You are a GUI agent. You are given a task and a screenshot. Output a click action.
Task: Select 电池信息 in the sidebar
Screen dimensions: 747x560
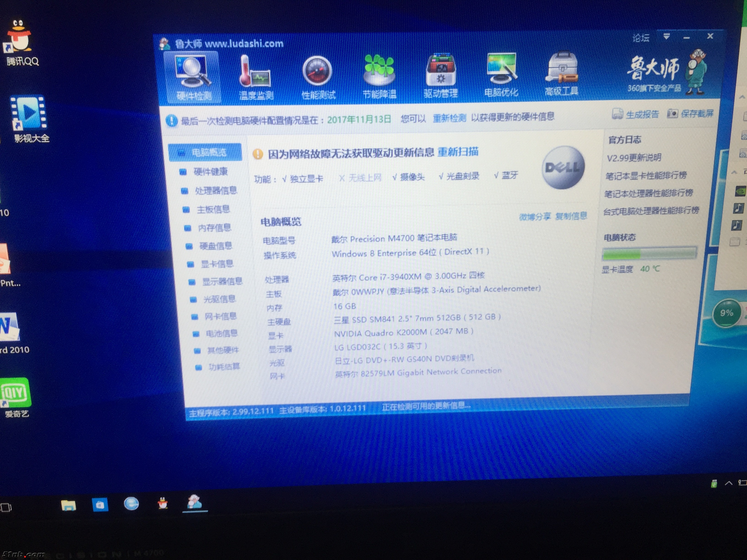pos(221,334)
